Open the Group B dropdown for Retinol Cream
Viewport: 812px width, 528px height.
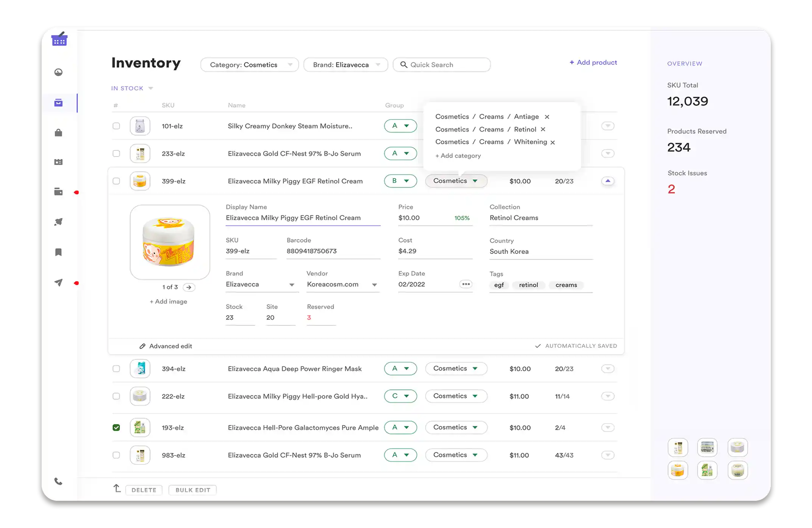400,181
